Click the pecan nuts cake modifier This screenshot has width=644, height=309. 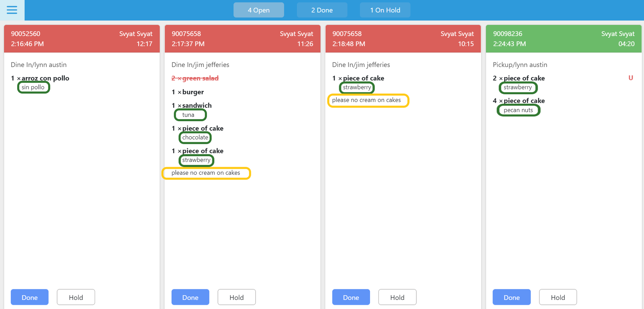(518, 110)
